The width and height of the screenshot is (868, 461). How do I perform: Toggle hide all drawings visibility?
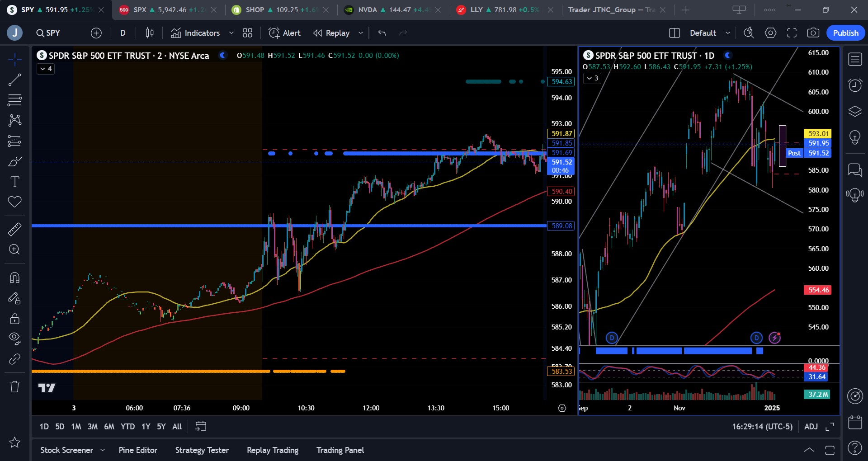[x=14, y=339]
